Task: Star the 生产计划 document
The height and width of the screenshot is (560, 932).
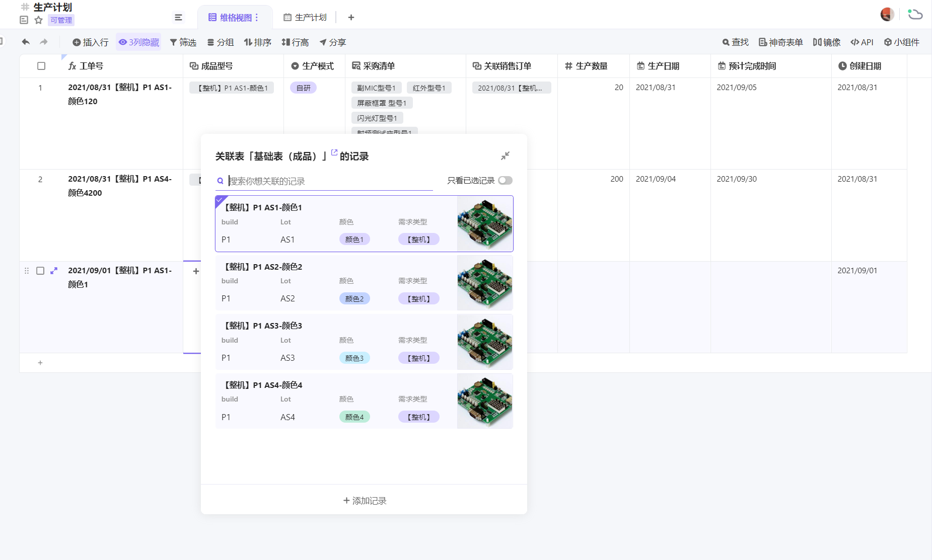Action: tap(38, 20)
